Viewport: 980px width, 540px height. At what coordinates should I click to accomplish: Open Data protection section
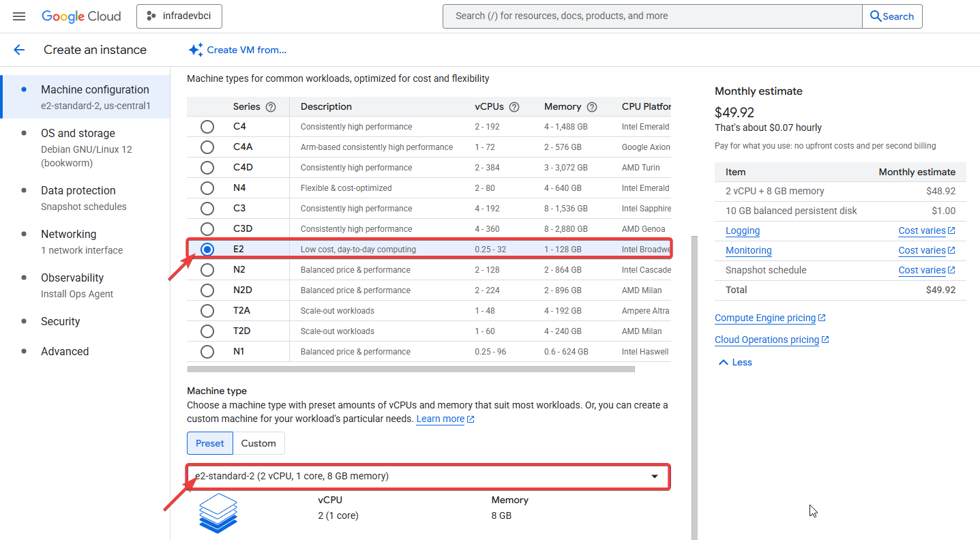[85, 198]
